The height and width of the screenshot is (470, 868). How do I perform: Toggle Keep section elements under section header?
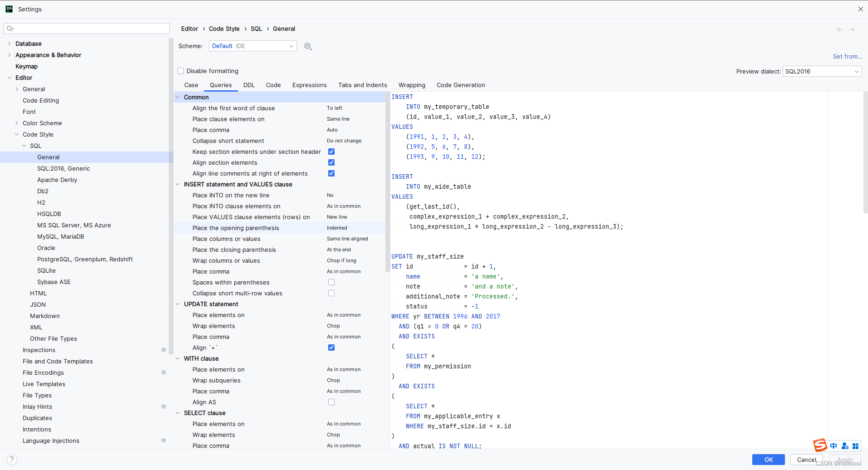pos(331,152)
